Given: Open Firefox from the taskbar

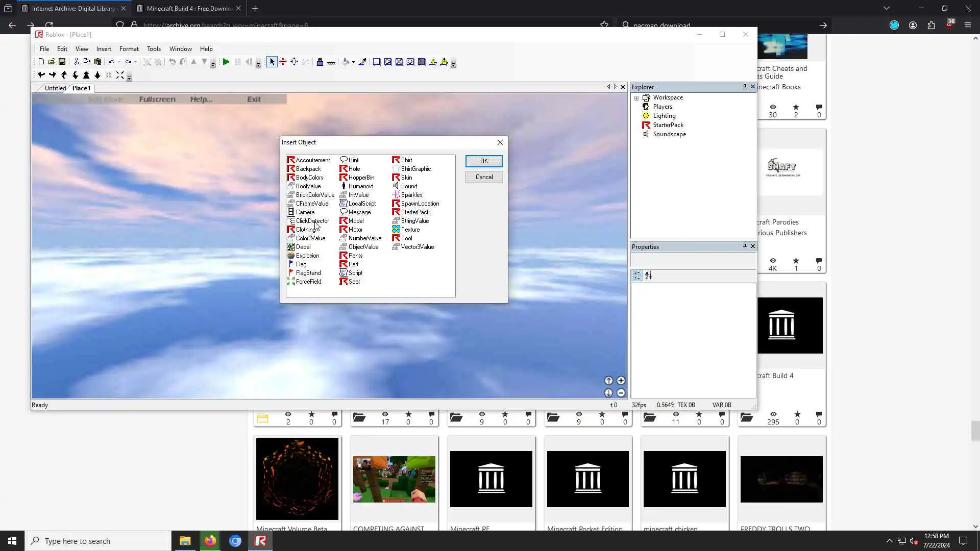Looking at the screenshot, I should point(210,541).
